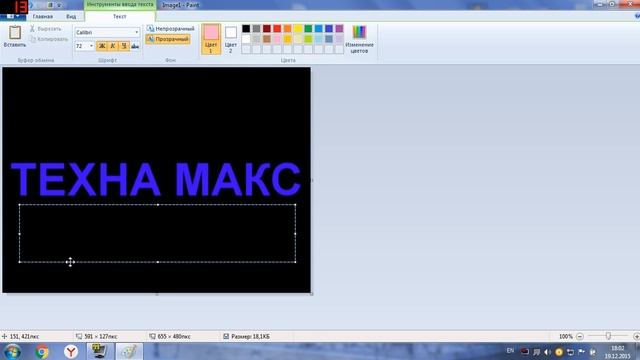Viewport: 640px width, 360px height.
Task: Click Инструменты ввода текста contextual tab header
Action: coord(120,4)
